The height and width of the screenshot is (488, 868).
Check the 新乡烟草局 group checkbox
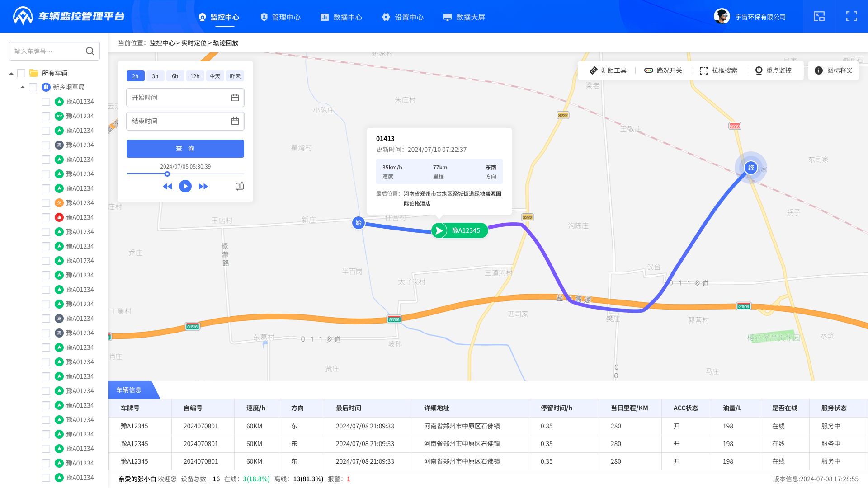[x=33, y=87]
